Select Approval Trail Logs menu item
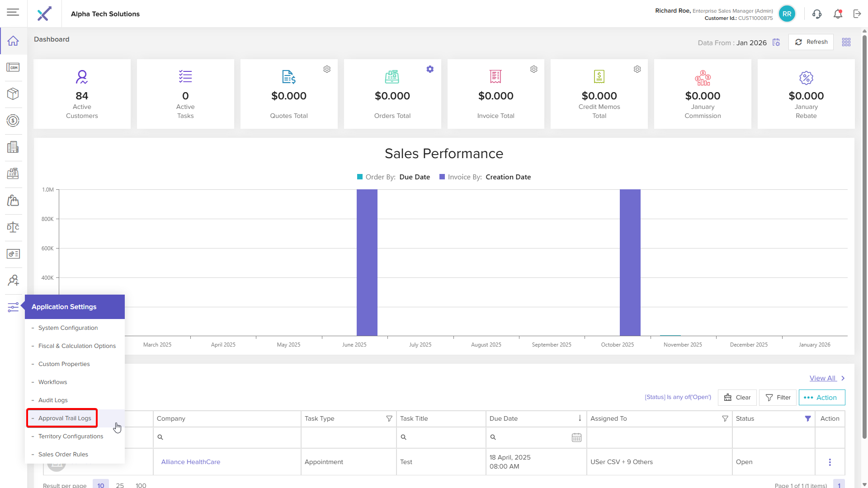This screenshot has width=868, height=488. coord(65,418)
